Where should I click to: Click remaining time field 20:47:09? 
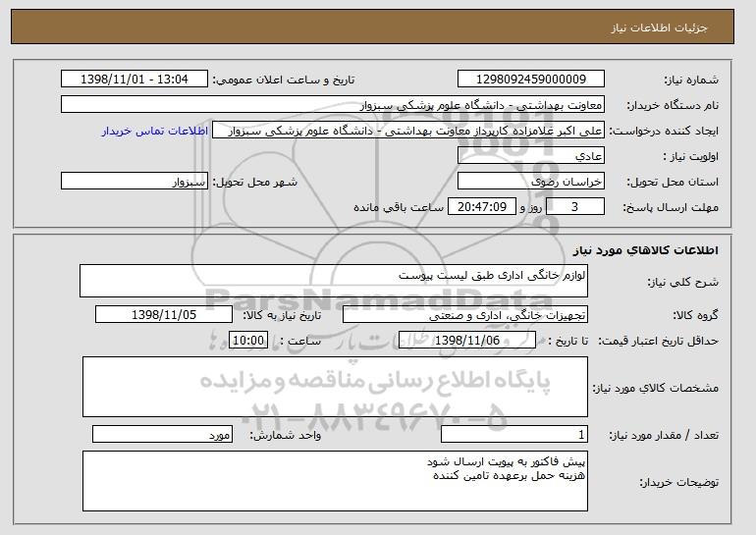(482, 207)
